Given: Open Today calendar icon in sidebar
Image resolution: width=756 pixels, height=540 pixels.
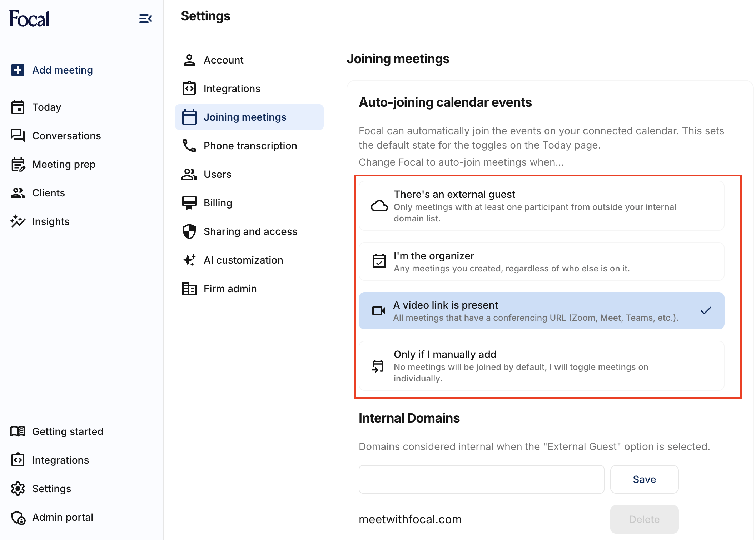Looking at the screenshot, I should pos(18,107).
